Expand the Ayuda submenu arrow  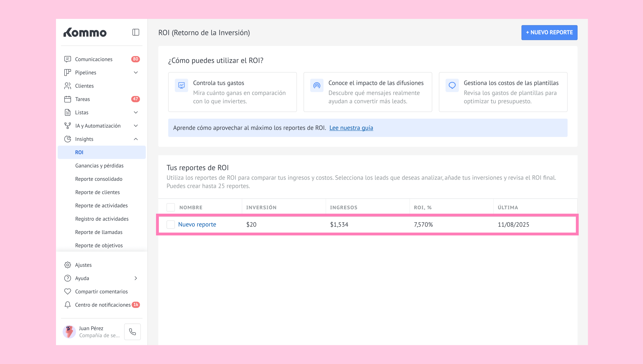pyautogui.click(x=136, y=278)
